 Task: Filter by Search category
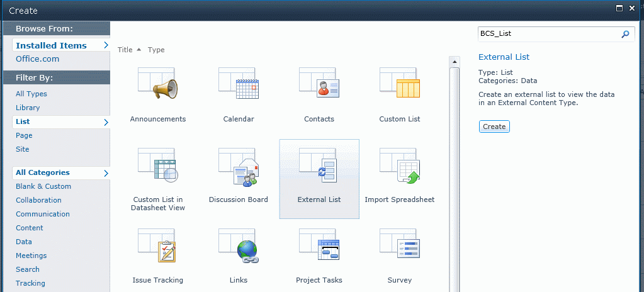(28, 269)
